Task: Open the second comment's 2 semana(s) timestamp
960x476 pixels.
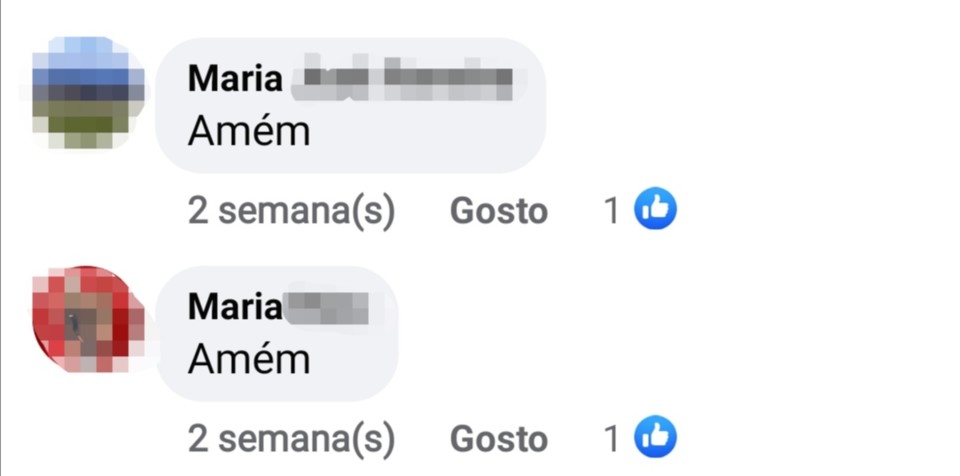Action: point(291,439)
